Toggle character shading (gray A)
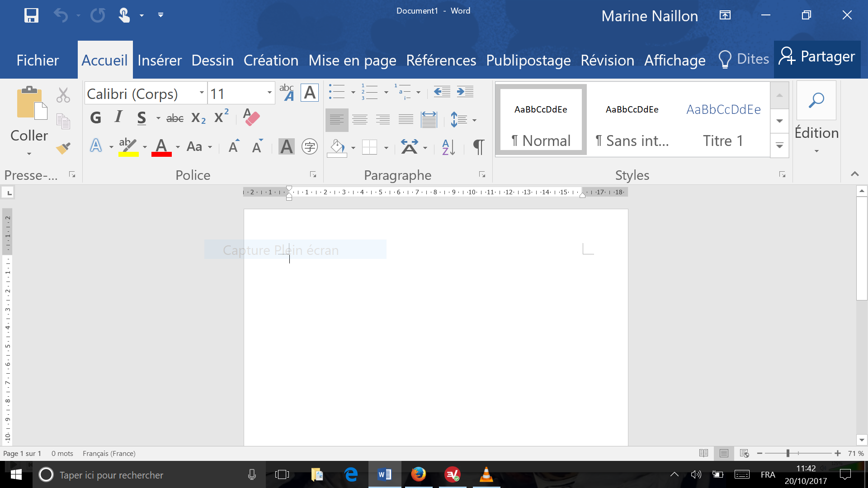The height and width of the screenshot is (488, 868). [287, 146]
